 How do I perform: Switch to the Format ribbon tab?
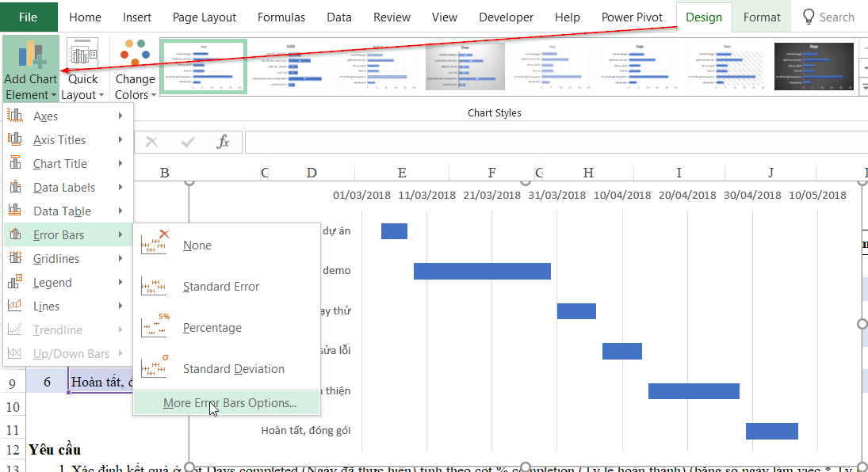(761, 16)
